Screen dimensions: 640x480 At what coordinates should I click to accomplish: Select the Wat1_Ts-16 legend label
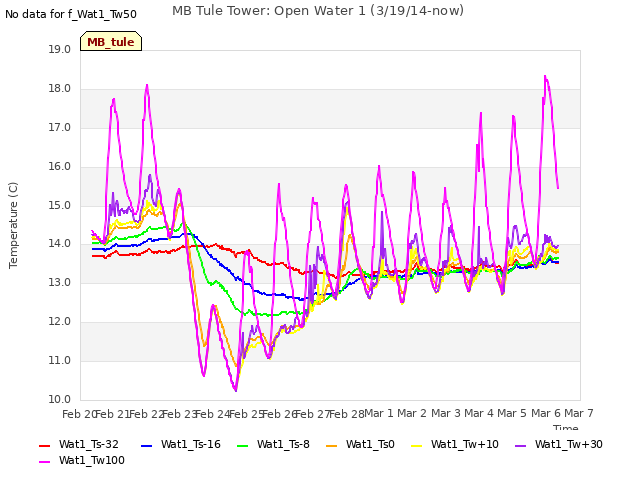pyautogui.click(x=191, y=444)
